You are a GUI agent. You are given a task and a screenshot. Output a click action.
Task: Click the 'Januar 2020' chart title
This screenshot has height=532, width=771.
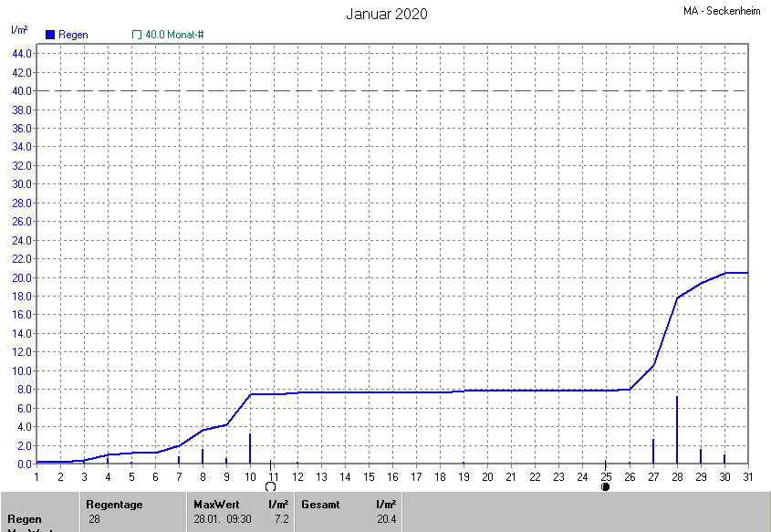point(386,14)
